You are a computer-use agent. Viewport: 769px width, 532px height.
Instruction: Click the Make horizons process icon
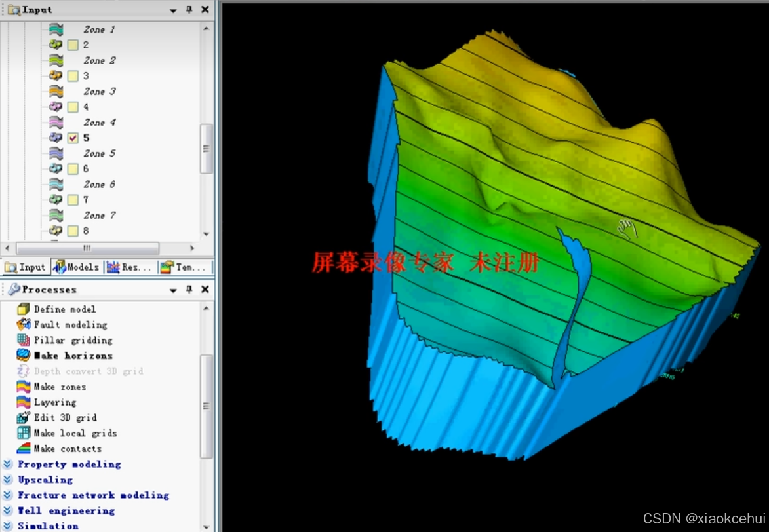pos(23,355)
